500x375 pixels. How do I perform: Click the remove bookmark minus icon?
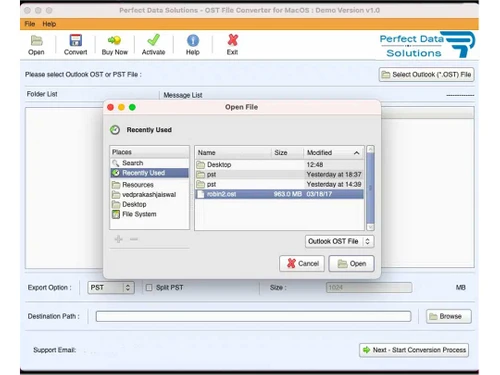coord(134,239)
